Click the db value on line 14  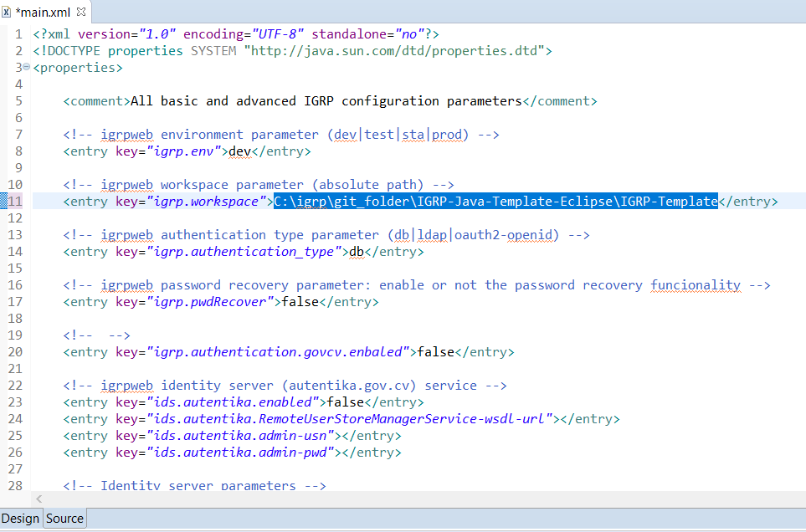(357, 252)
